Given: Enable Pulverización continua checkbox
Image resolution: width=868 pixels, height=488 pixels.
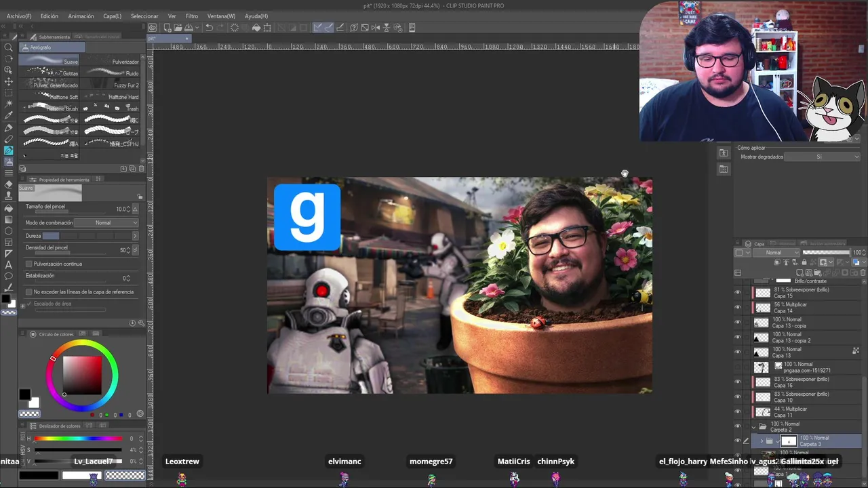Looking at the screenshot, I should click(x=28, y=264).
